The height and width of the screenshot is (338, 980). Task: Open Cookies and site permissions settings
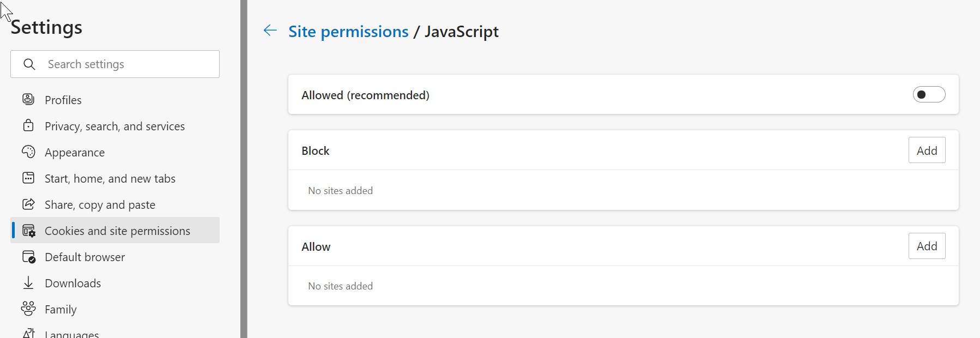pos(117,231)
